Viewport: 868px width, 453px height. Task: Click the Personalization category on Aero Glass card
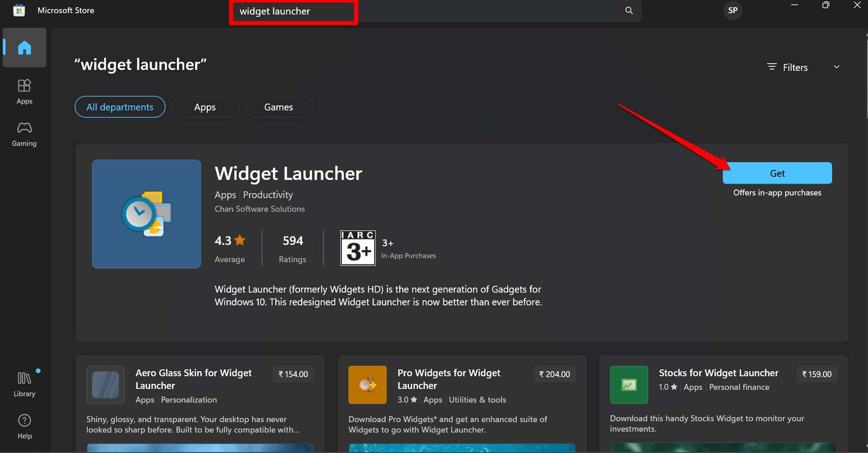click(189, 399)
